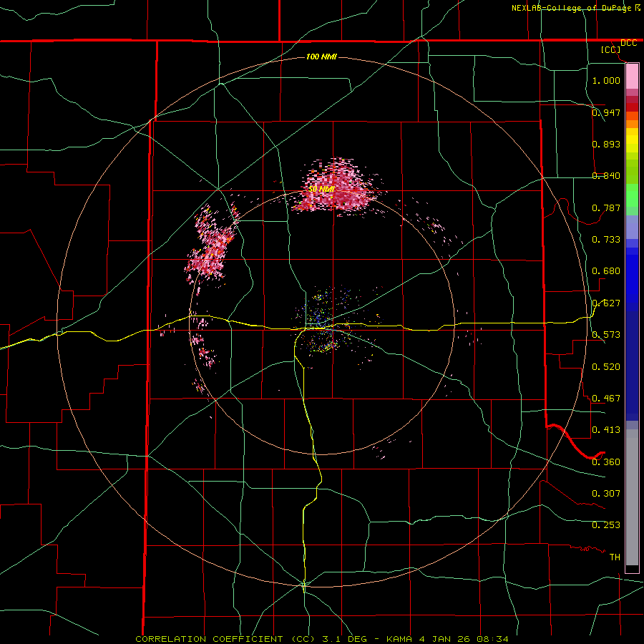Pick the gray swatch beside 0.307

[632, 497]
